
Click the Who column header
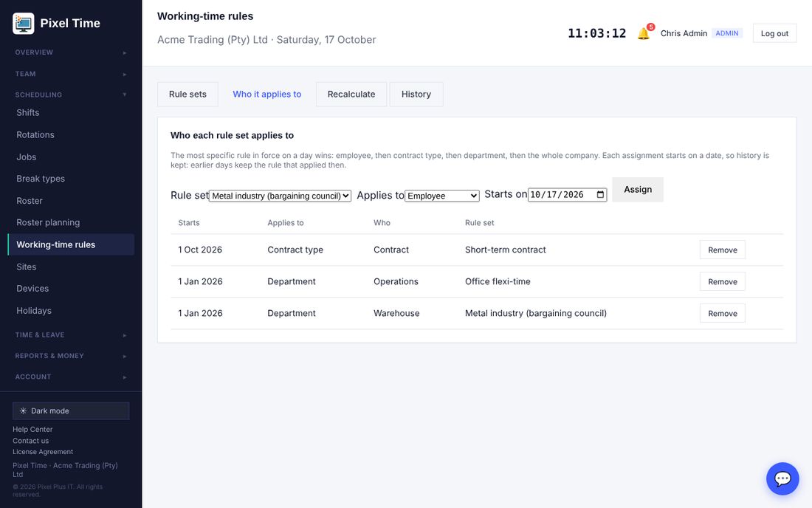pos(382,223)
